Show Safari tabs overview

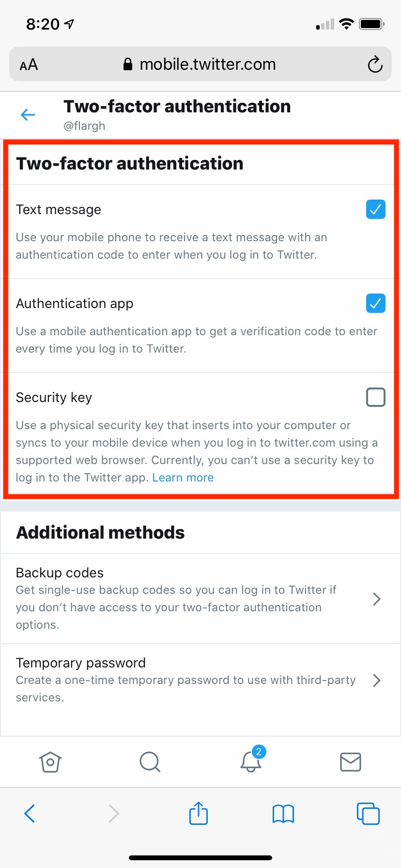[368, 813]
